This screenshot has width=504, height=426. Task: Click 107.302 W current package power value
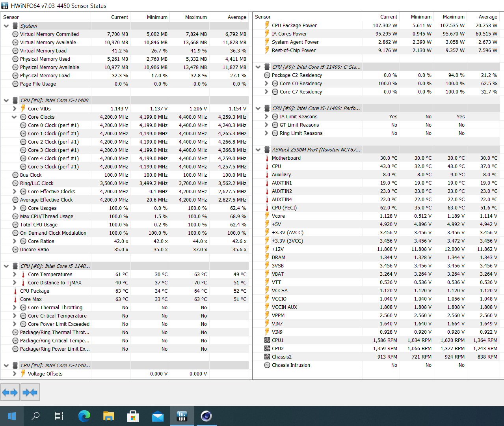click(385, 25)
